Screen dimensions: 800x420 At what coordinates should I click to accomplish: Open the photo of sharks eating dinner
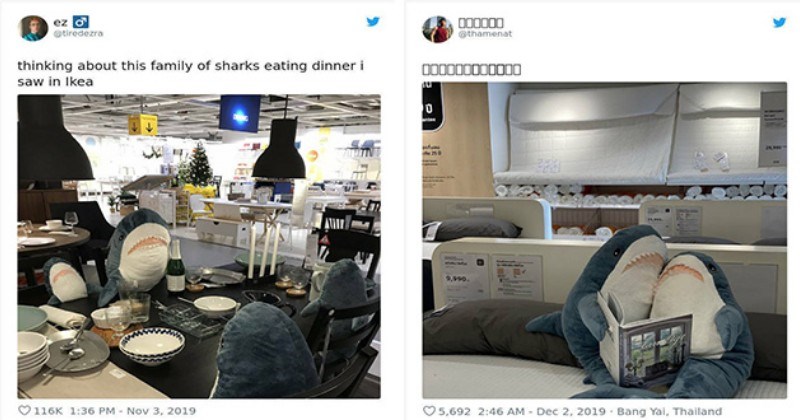pos(199,246)
